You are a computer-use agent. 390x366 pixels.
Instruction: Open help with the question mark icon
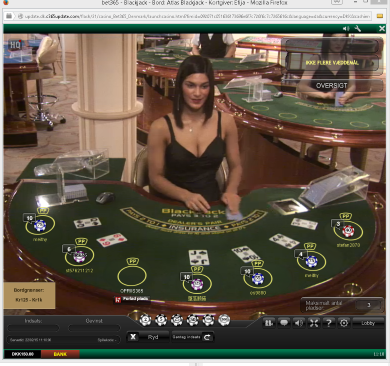(329, 323)
